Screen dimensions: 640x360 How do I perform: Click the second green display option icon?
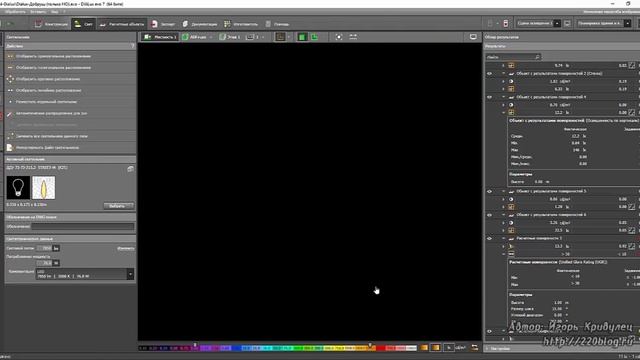315,37
